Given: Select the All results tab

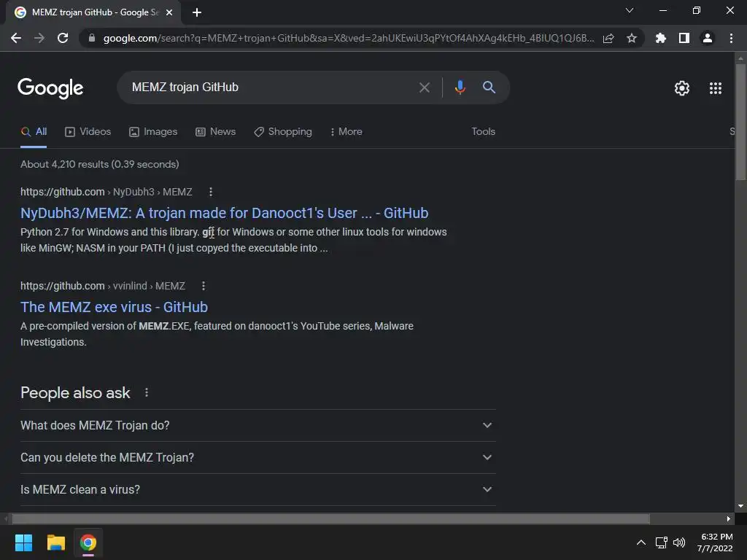Looking at the screenshot, I should (x=34, y=131).
